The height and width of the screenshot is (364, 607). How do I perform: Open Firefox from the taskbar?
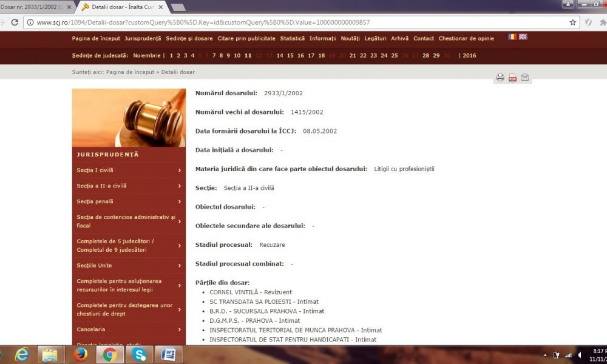(x=81, y=354)
